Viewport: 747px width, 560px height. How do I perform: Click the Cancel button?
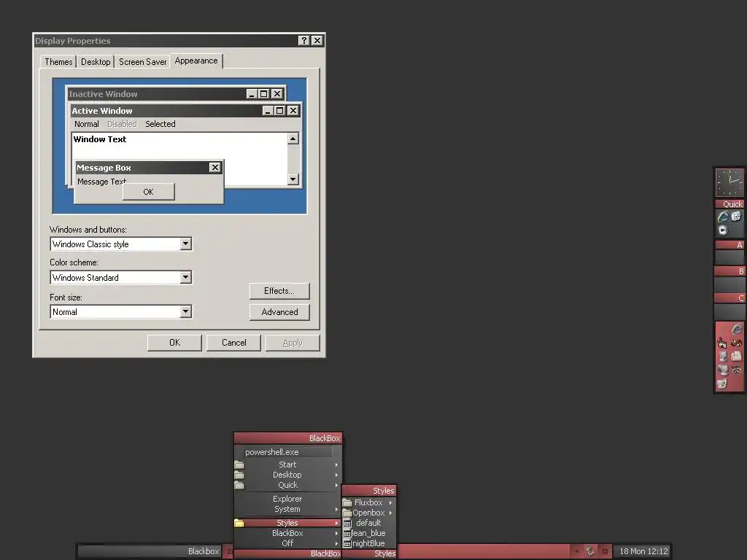click(x=233, y=343)
